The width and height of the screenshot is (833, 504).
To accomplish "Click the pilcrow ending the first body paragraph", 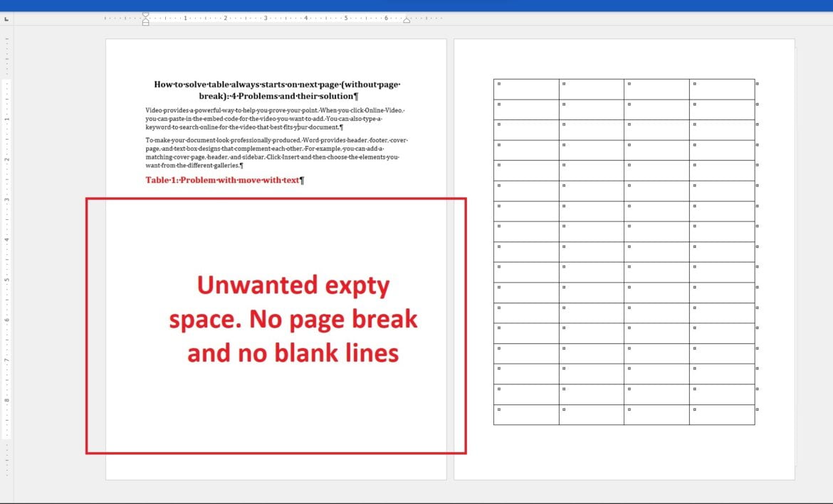I will (341, 127).
